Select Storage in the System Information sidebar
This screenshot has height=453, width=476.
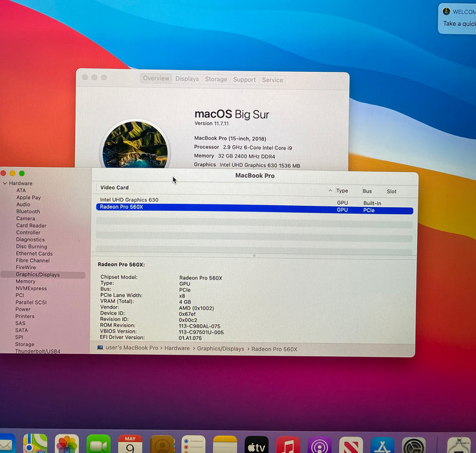(25, 344)
